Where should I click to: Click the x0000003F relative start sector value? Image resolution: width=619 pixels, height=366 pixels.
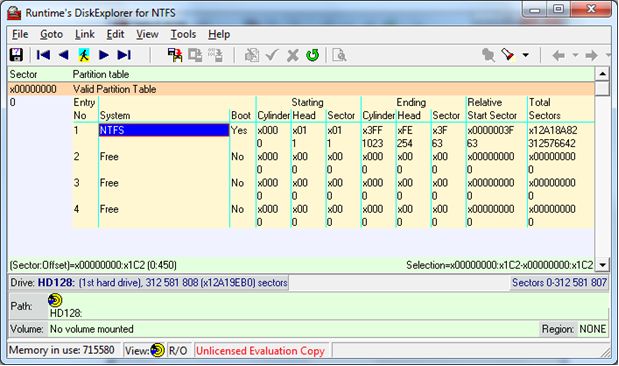(x=491, y=130)
